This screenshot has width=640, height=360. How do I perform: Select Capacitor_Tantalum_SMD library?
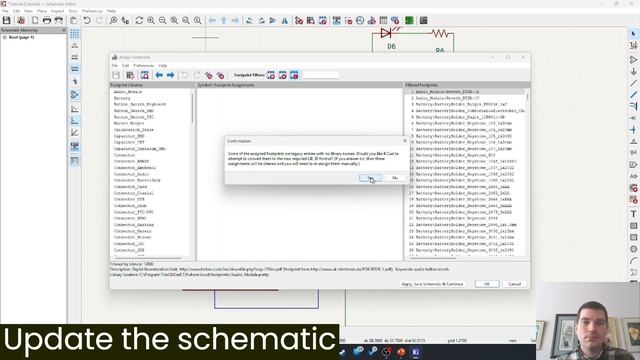(140, 149)
